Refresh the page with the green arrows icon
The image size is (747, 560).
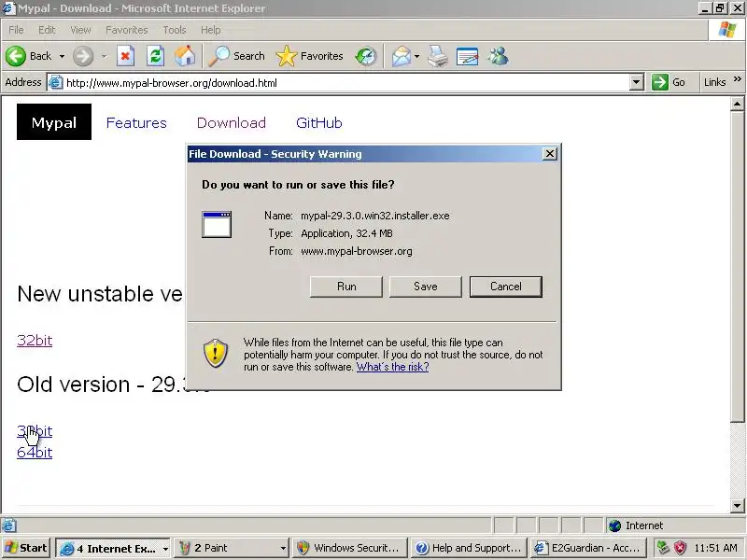coord(155,56)
